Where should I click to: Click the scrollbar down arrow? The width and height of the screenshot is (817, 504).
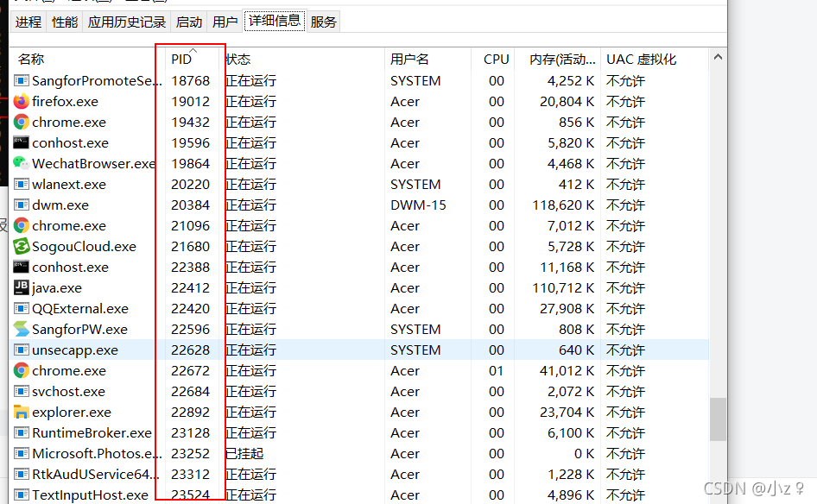(x=718, y=497)
